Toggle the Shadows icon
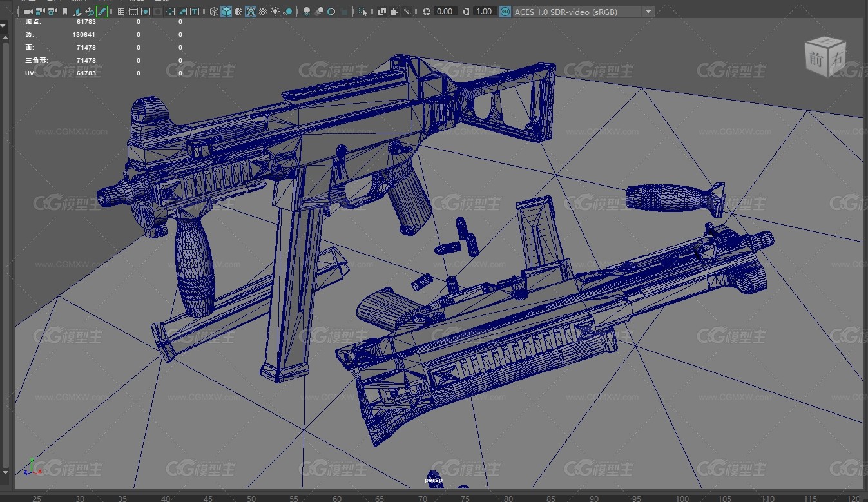 point(287,12)
